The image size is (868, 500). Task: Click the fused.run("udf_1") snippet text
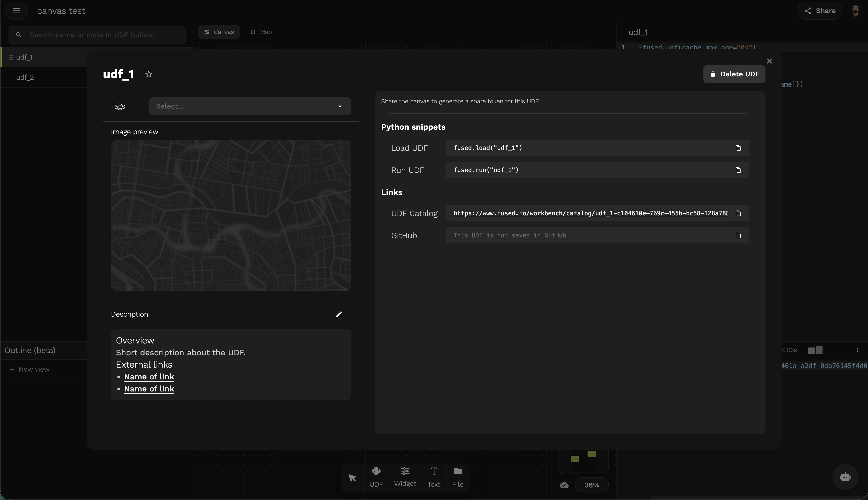tap(486, 170)
